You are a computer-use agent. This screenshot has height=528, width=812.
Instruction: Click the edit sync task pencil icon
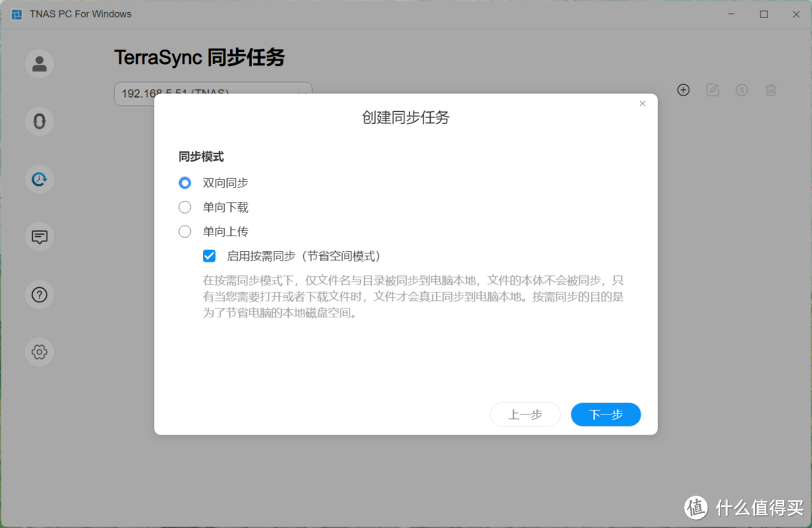[712, 90]
